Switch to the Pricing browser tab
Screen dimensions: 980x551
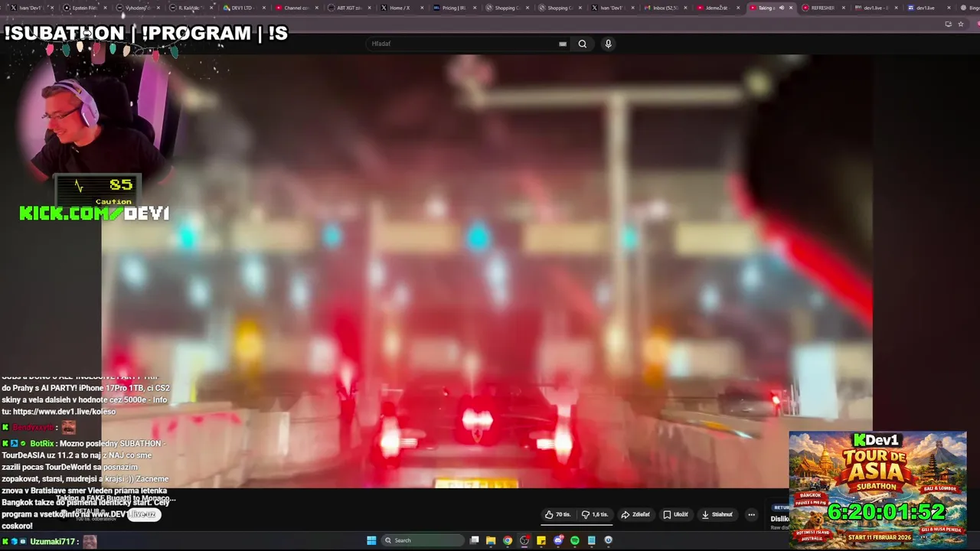453,8
